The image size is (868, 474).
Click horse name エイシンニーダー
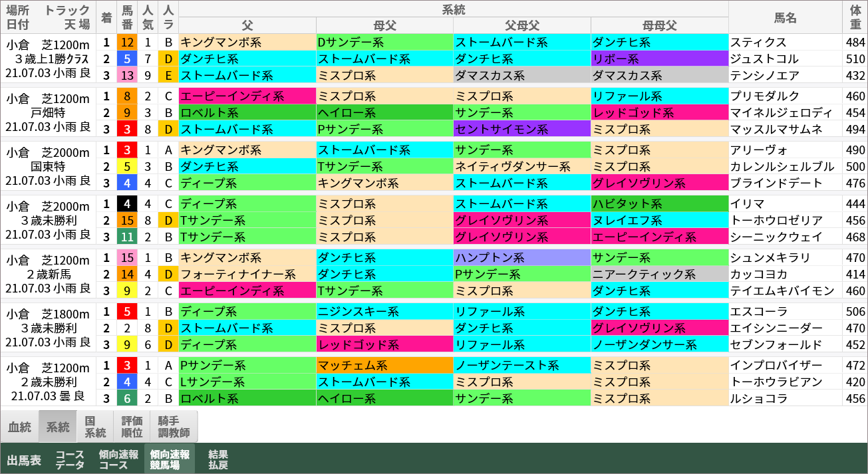tap(776, 328)
